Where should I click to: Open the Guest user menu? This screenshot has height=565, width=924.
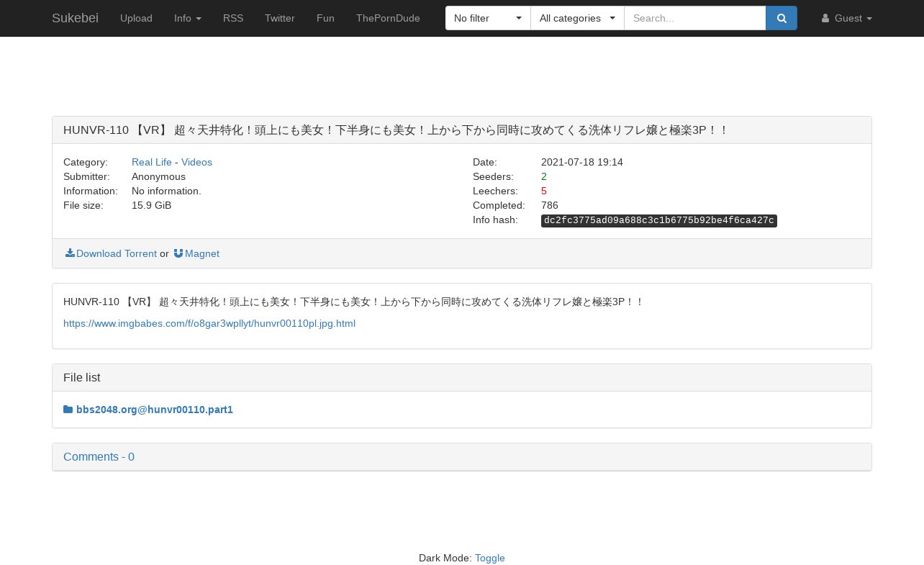[847, 18]
